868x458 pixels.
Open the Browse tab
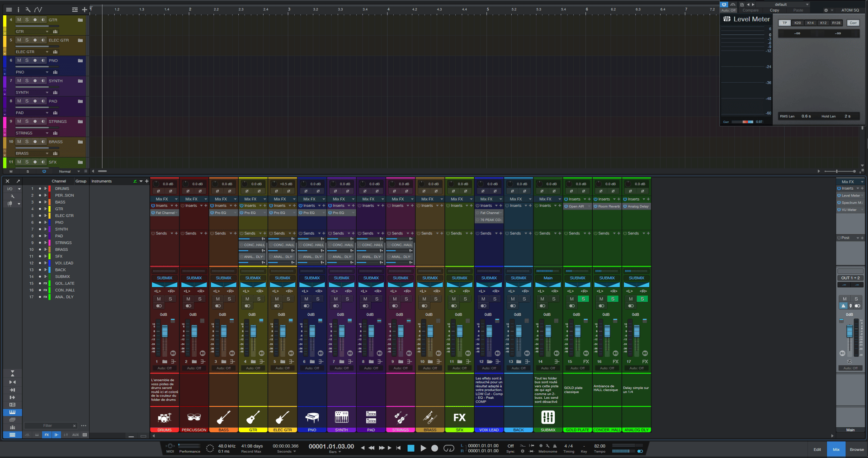pos(856,449)
